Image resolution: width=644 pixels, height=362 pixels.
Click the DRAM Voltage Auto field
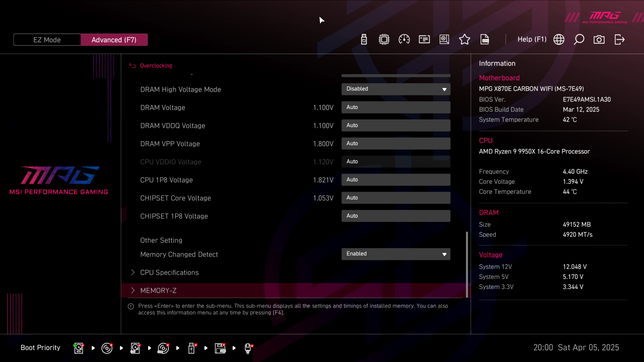click(396, 107)
